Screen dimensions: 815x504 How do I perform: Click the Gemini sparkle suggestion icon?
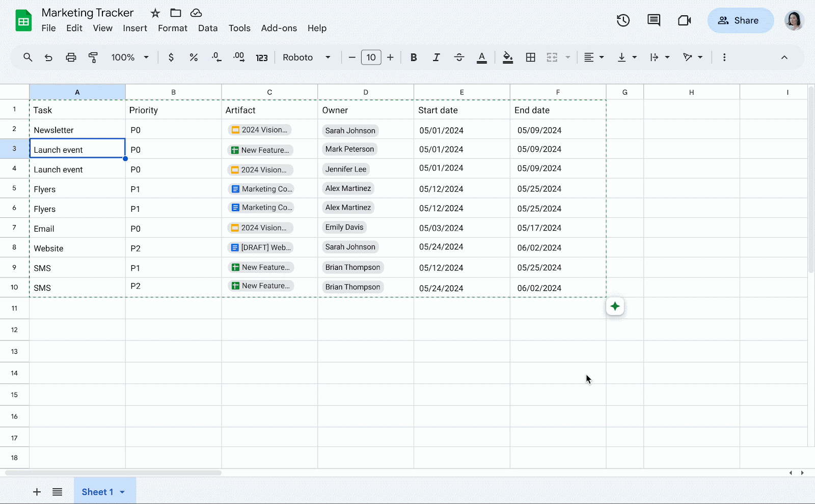615,306
